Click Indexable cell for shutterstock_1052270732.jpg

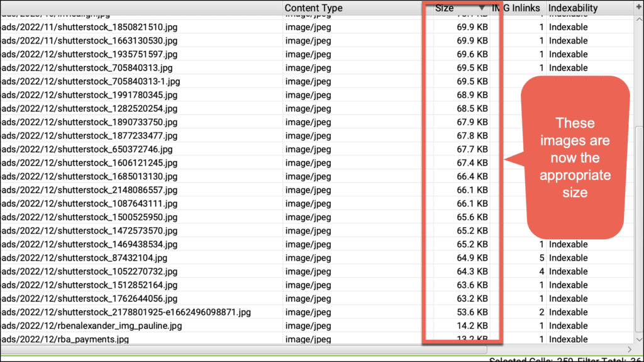coord(568,271)
